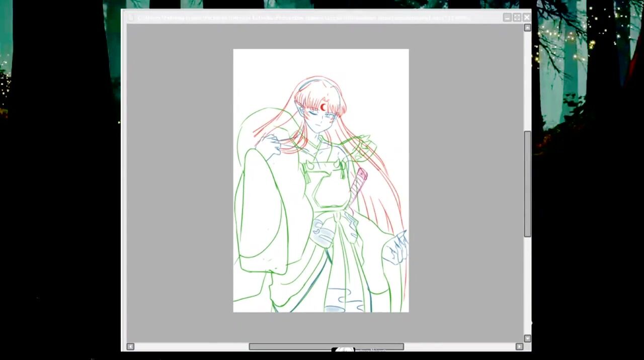Click the vertical scrollbar down arrow

tap(527, 338)
